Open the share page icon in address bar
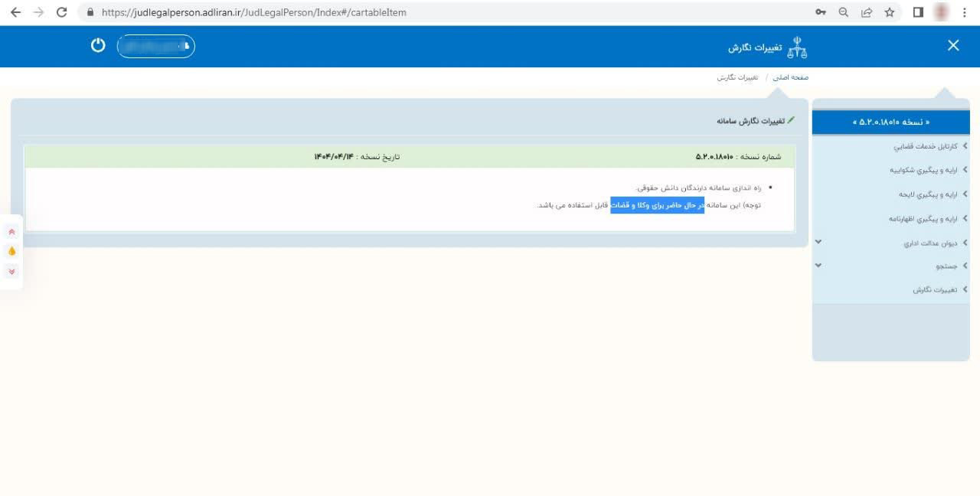 (x=867, y=12)
